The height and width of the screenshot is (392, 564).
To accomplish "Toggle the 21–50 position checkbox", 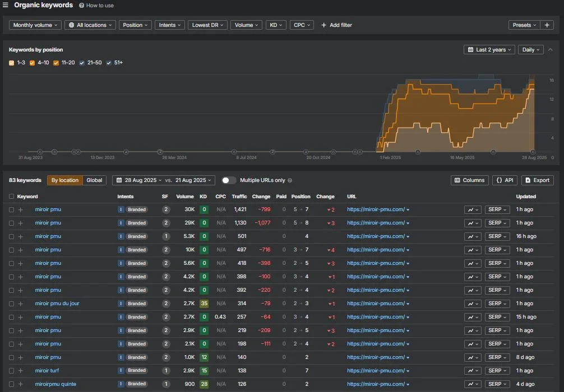I will [82, 63].
